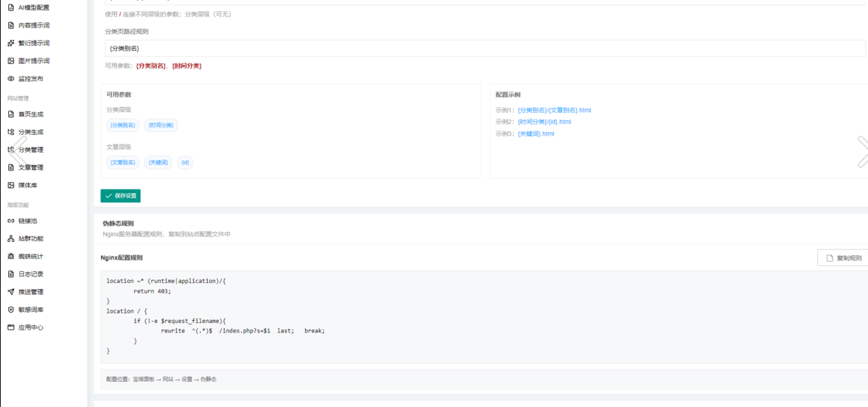Click the {分类别名} tag under 分类层级
This screenshot has height=407, width=868.
[x=122, y=125]
